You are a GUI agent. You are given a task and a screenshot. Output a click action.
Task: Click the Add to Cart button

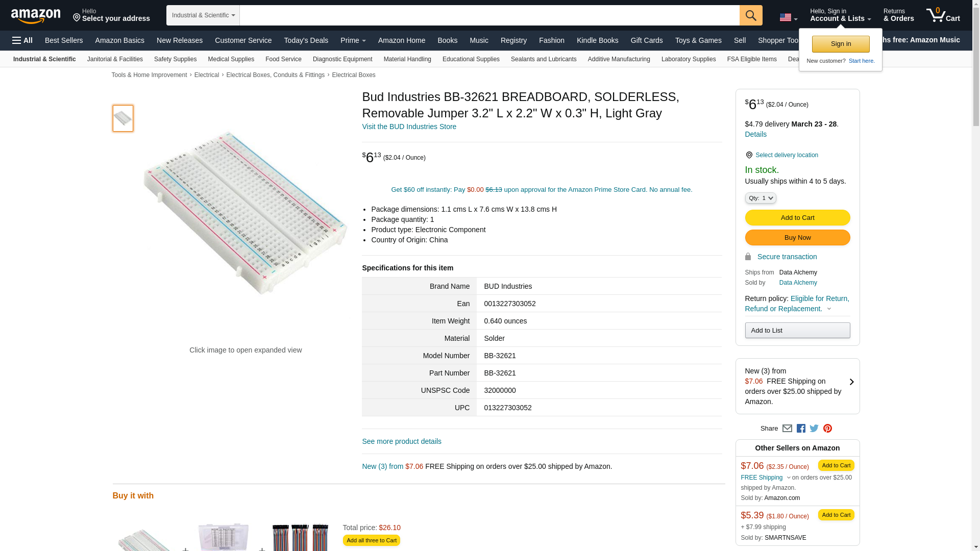[797, 218]
